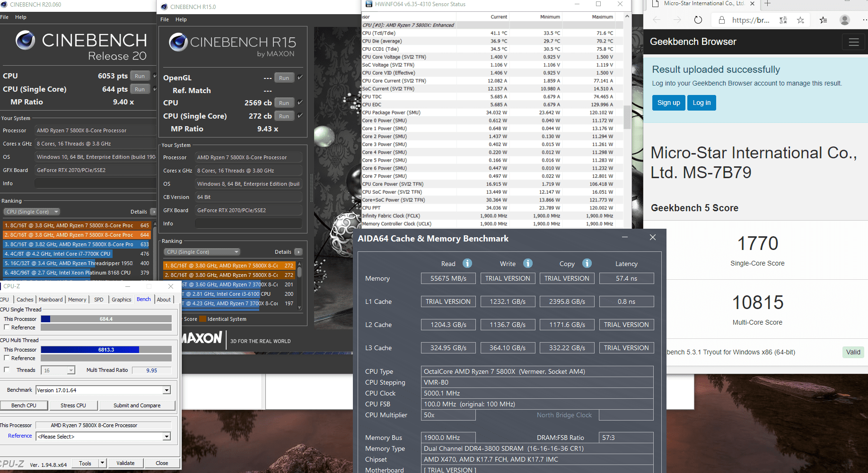This screenshot has height=473, width=868.
Task: Open the Geekbench Browser hamburger menu
Action: [x=854, y=42]
